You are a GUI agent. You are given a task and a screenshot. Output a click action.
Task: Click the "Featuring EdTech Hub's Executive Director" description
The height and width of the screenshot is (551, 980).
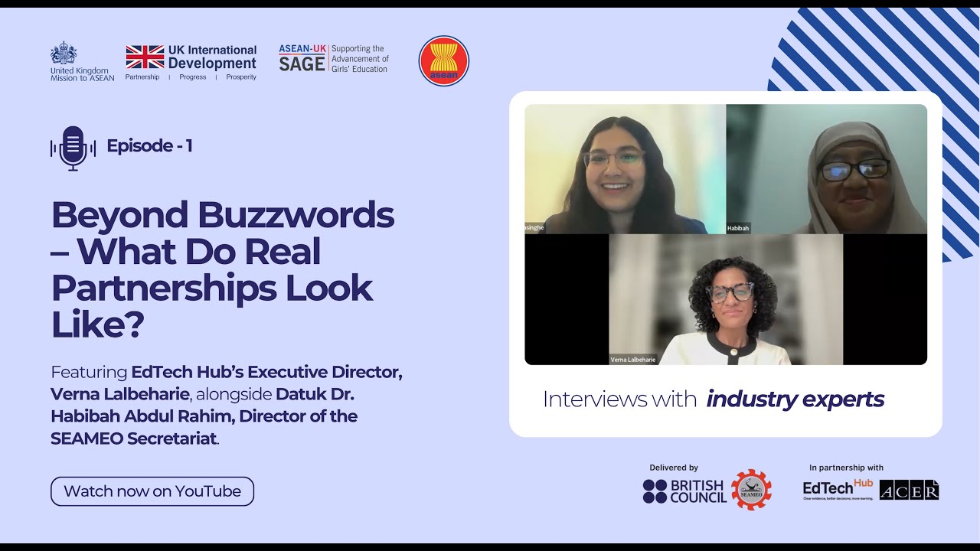[227, 406]
